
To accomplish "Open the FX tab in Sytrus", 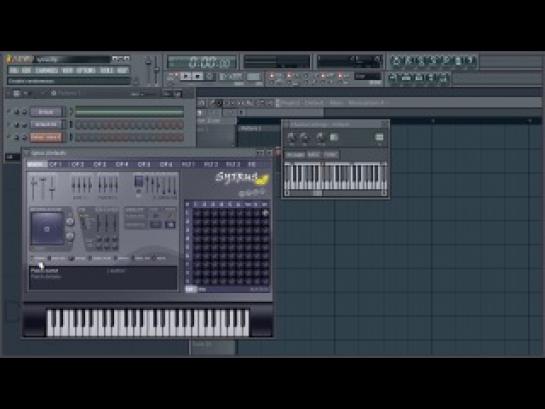I will click(x=252, y=164).
